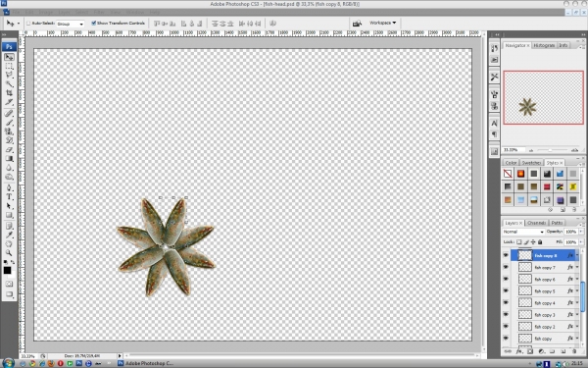This screenshot has height=368, width=588.
Task: Hide the fish copy 2 layer
Action: tap(506, 327)
